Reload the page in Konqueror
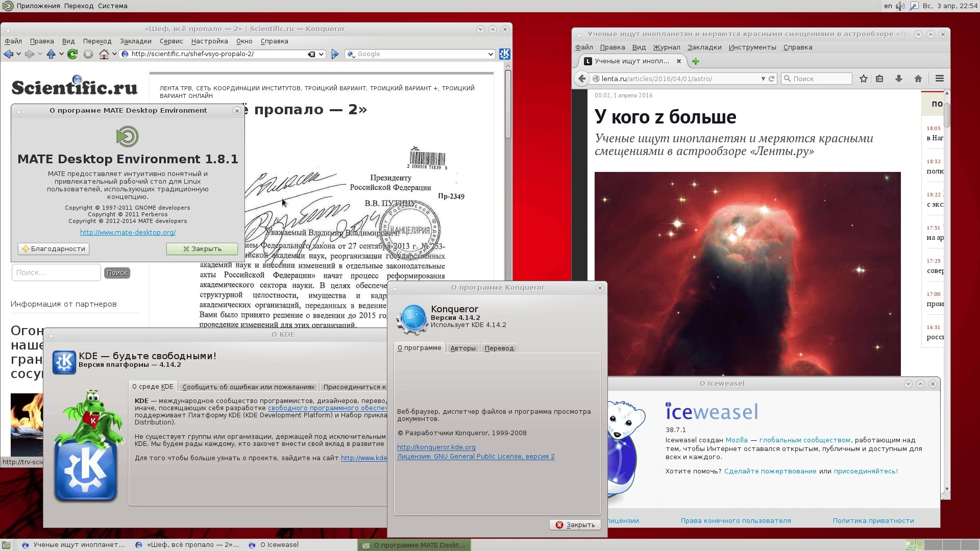The width and height of the screenshot is (980, 551). coord(72,54)
